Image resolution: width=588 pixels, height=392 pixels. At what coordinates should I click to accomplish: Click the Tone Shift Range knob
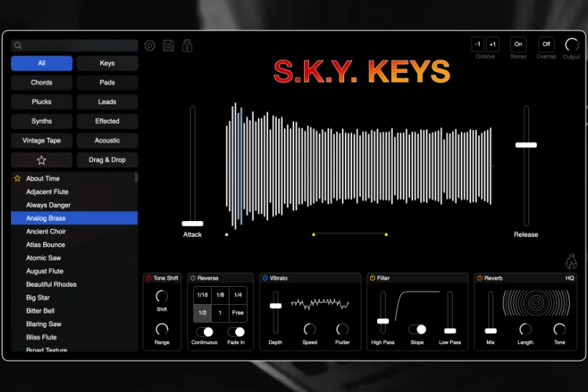[162, 329]
